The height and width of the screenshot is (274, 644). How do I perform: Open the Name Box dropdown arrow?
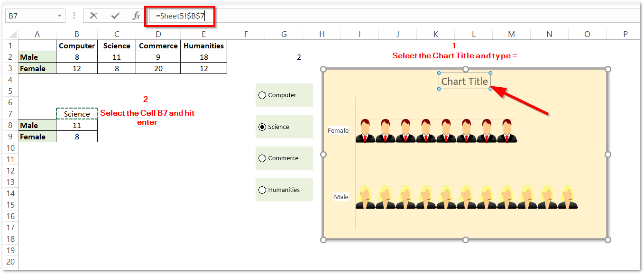pyautogui.click(x=59, y=15)
